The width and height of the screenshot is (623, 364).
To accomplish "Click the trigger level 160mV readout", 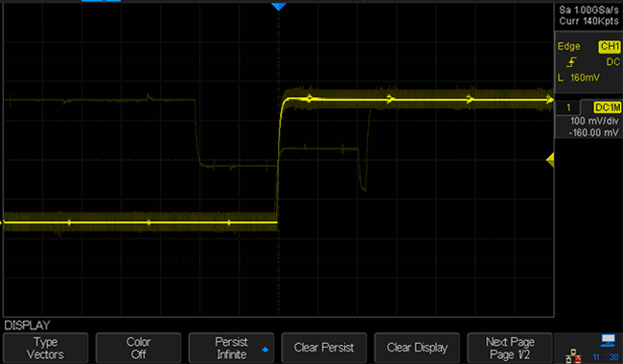I will pyautogui.click(x=585, y=78).
